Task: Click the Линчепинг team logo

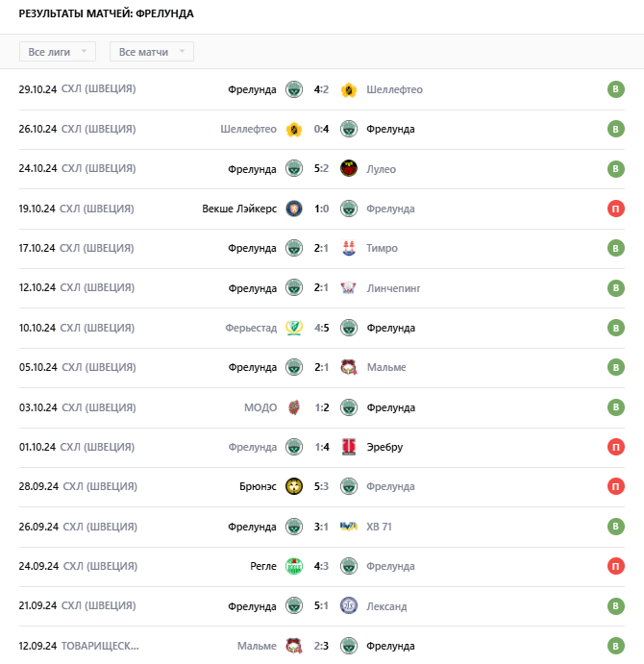Action: [349, 288]
